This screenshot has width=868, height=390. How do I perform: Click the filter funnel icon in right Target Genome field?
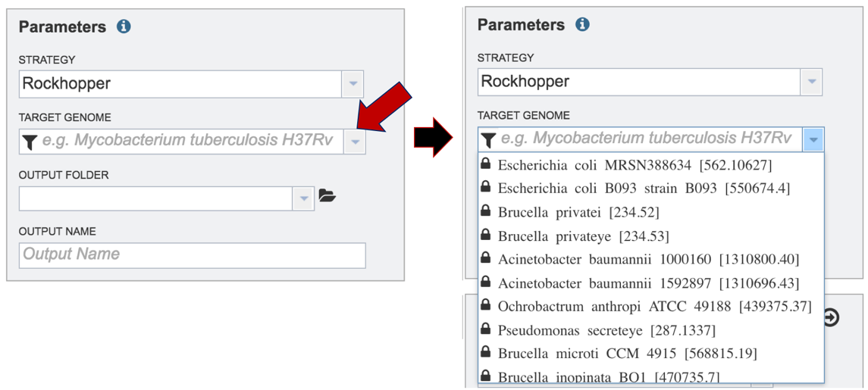[487, 139]
